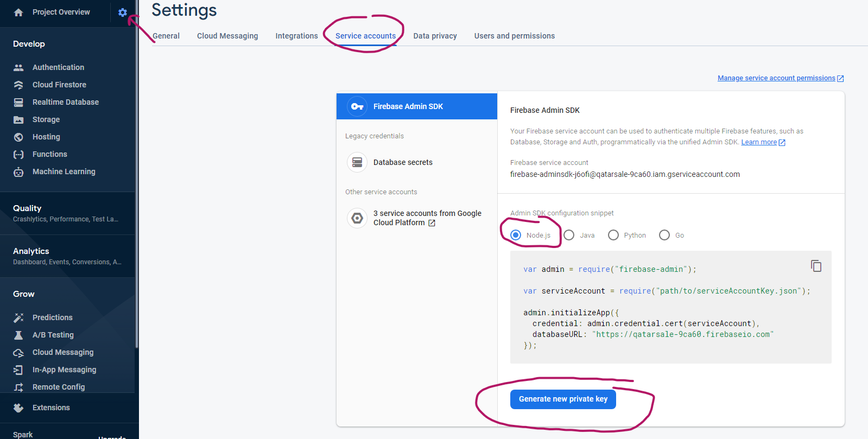The width and height of the screenshot is (868, 439).
Task: Select the Node.js radio button
Action: 516,235
